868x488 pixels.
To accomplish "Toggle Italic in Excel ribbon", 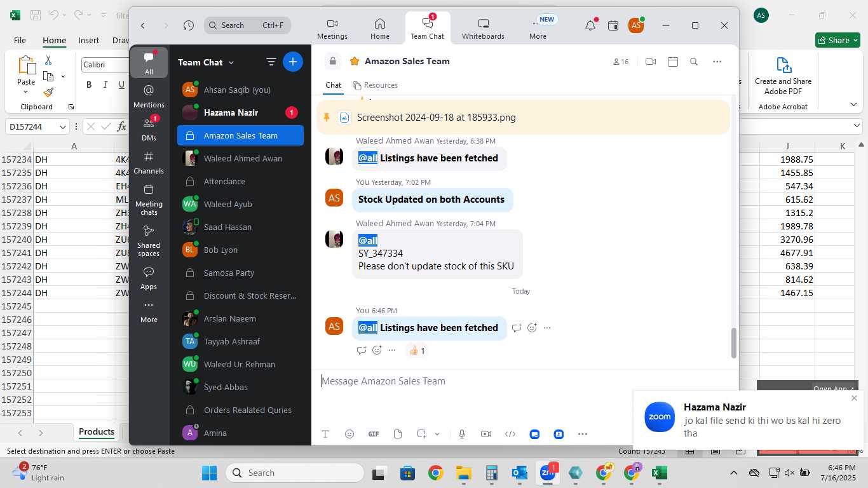I will (105, 85).
